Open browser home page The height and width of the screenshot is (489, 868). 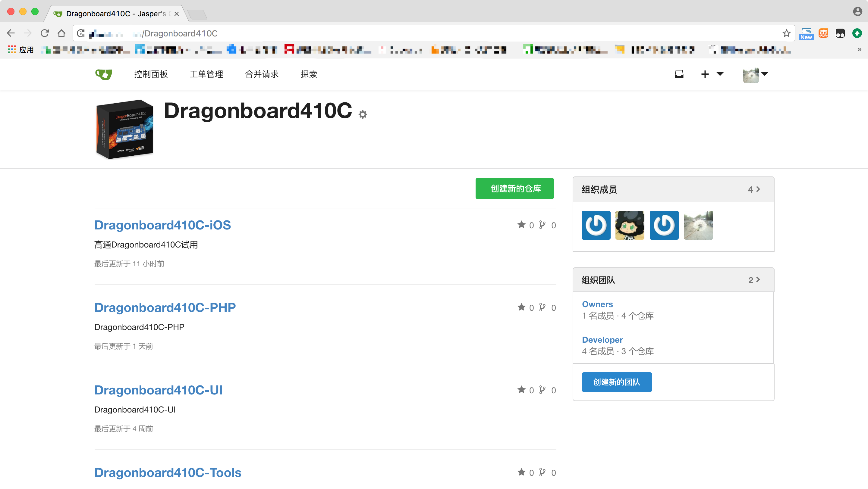coord(61,33)
